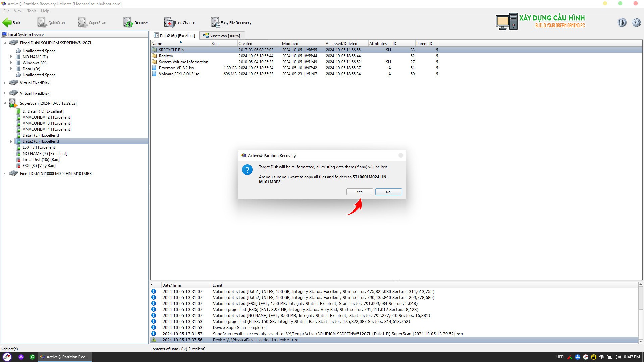Viewport: 644px width, 362px height.
Task: Select NO NAME (9:) [Excellent] volume
Action: pos(45,153)
